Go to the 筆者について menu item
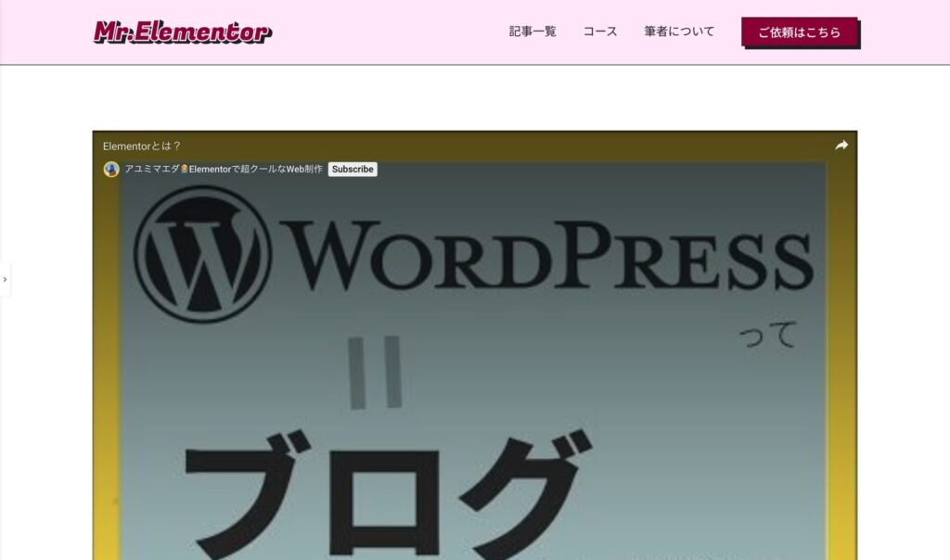 click(679, 32)
